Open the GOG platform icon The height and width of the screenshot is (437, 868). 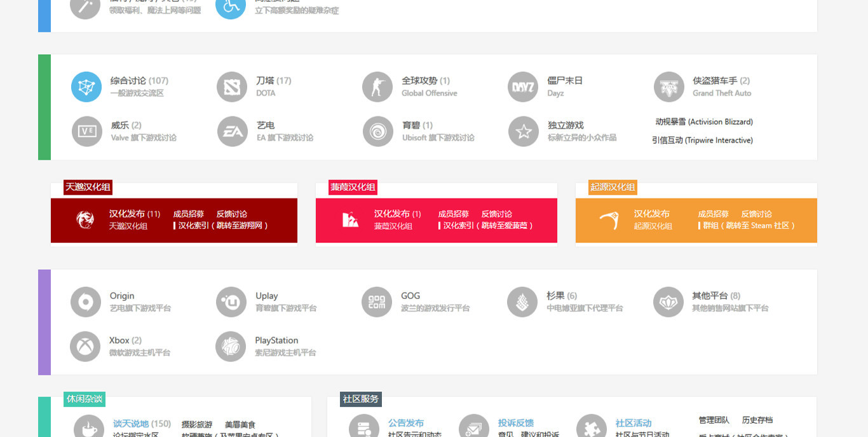coord(377,302)
